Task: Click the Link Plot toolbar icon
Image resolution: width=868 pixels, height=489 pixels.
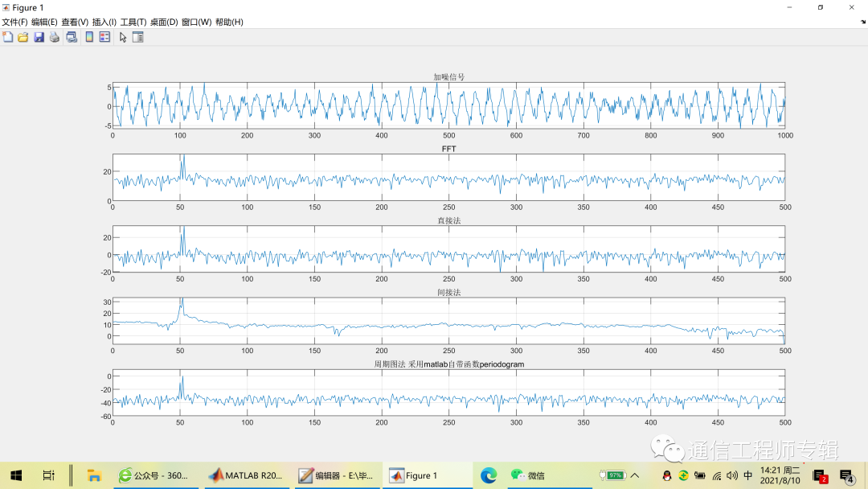Action: coord(72,37)
